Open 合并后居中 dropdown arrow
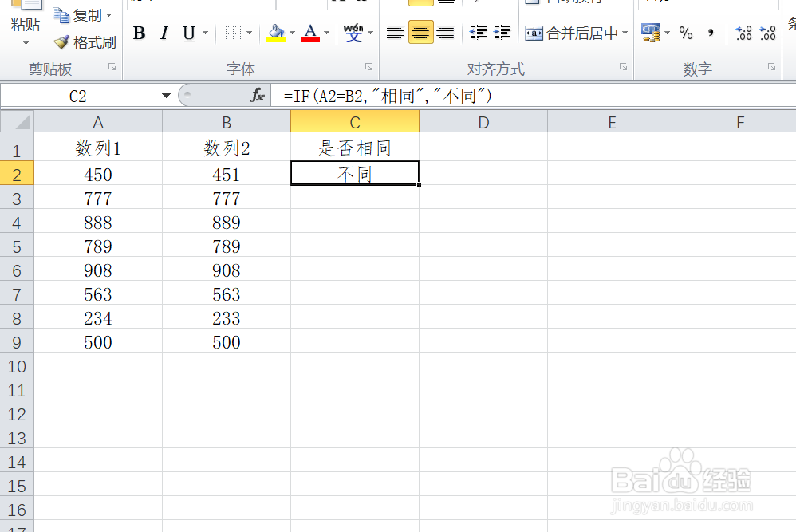 [625, 33]
